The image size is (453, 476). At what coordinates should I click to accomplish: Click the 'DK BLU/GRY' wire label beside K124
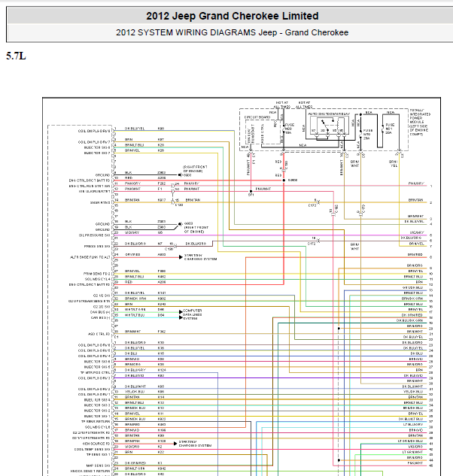[x=135, y=370]
